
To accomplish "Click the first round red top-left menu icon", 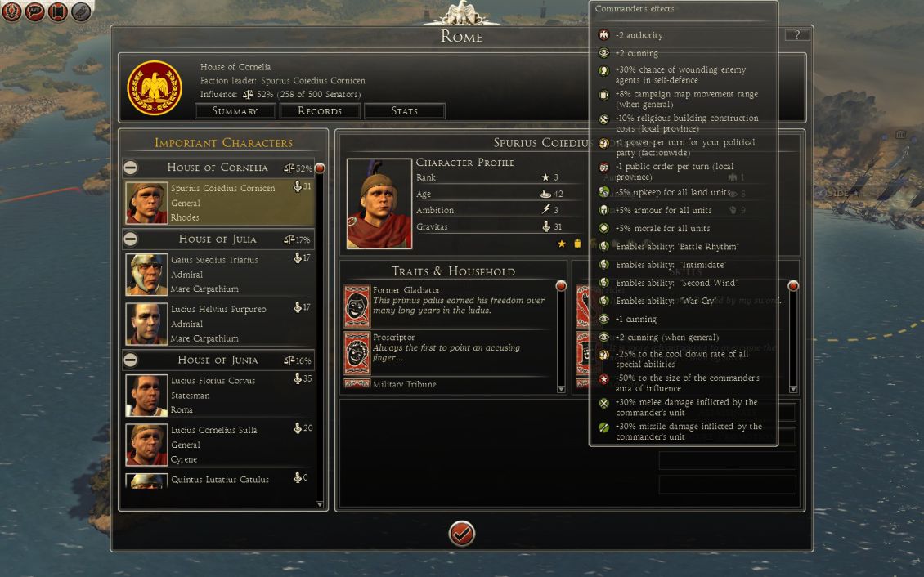I will pos(11,11).
